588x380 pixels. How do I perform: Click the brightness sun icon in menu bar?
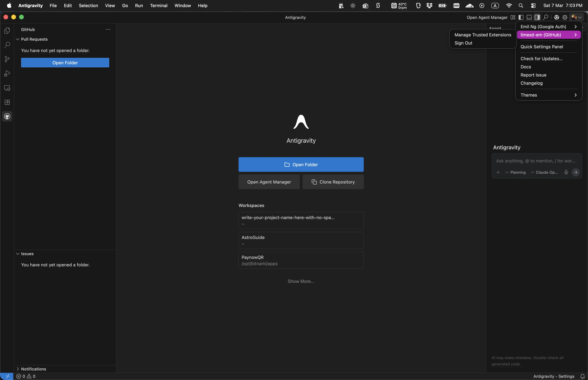pyautogui.click(x=353, y=5)
